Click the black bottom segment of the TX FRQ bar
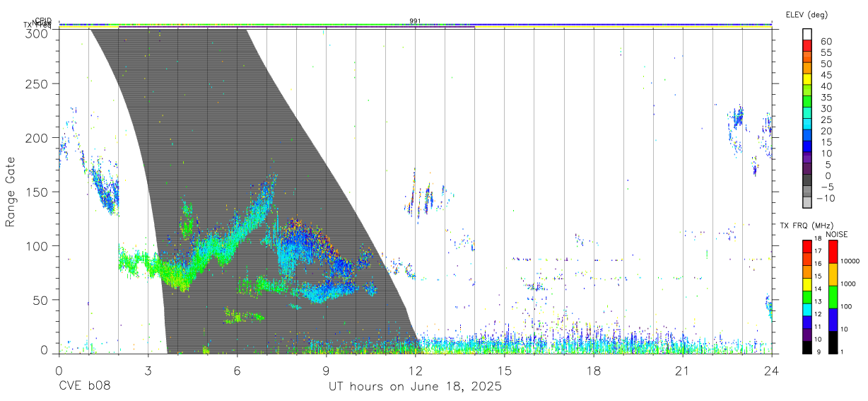 [807, 347]
